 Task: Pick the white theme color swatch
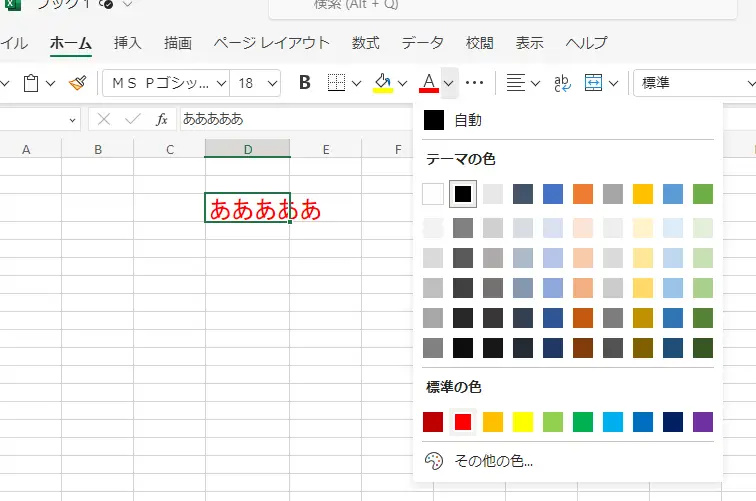click(x=433, y=194)
